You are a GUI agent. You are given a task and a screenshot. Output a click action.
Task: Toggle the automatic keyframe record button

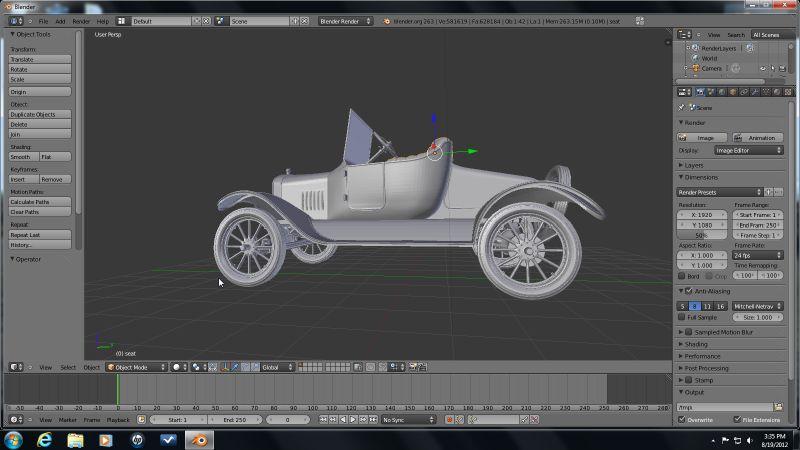(449, 419)
